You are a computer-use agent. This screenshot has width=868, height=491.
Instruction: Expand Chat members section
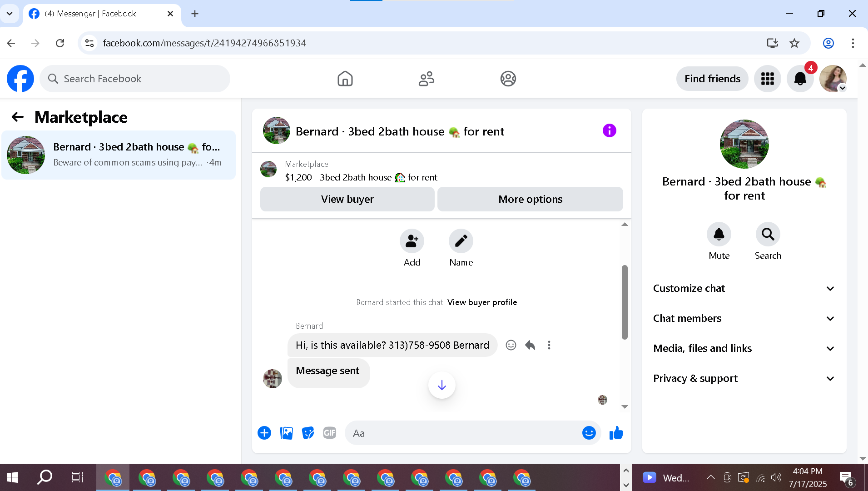click(744, 319)
